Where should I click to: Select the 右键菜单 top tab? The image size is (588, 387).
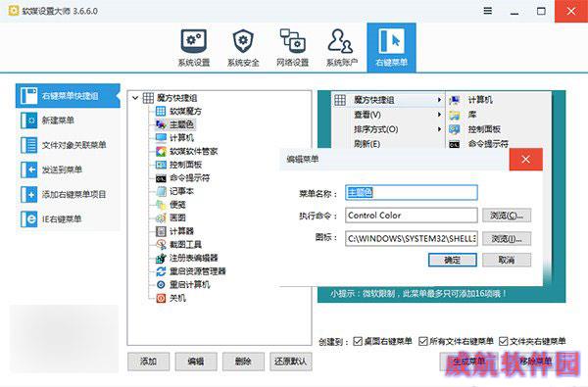[391, 48]
